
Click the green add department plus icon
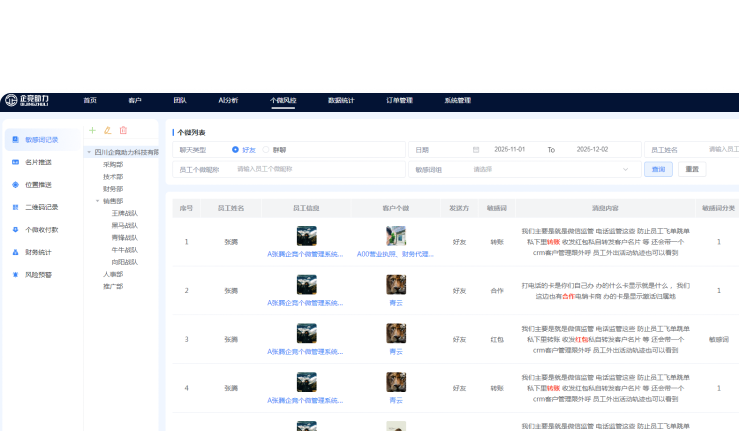(93, 130)
